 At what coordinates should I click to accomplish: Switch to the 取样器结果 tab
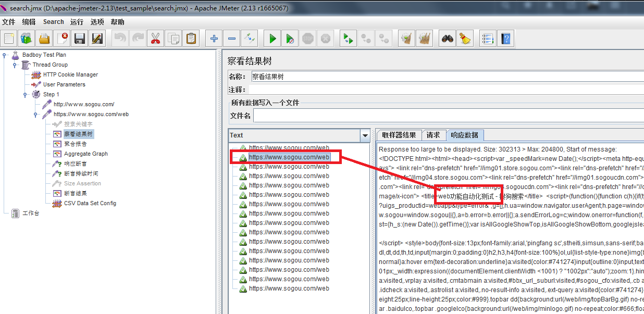pyautogui.click(x=399, y=135)
